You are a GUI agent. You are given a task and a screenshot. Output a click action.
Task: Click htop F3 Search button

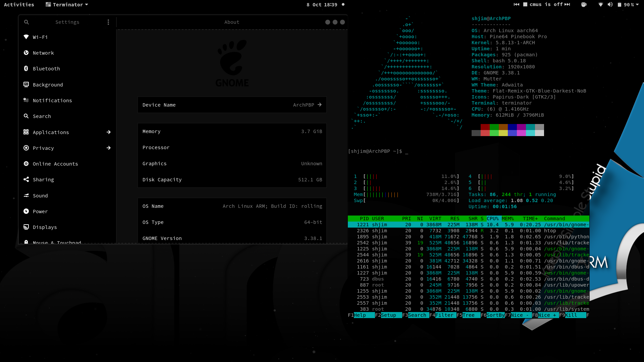click(416, 315)
